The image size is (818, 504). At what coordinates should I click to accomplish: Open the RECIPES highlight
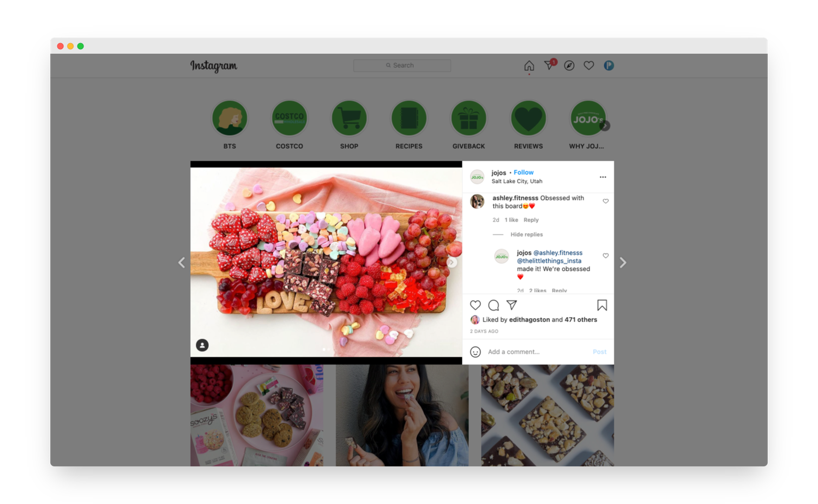(x=409, y=118)
